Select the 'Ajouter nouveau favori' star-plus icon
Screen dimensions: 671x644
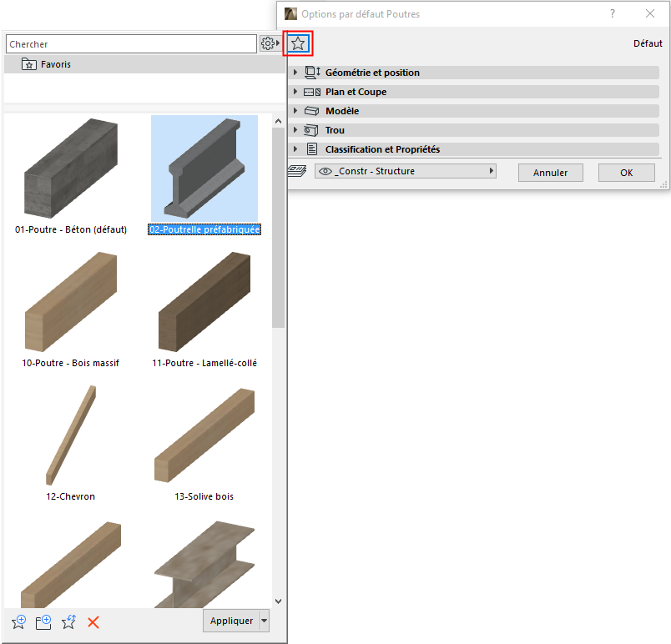click(x=18, y=622)
